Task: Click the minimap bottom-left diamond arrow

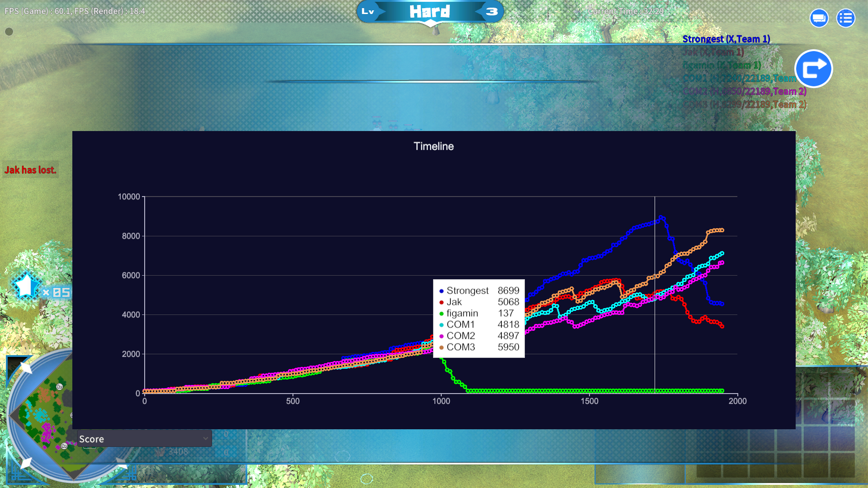Action: tap(26, 463)
